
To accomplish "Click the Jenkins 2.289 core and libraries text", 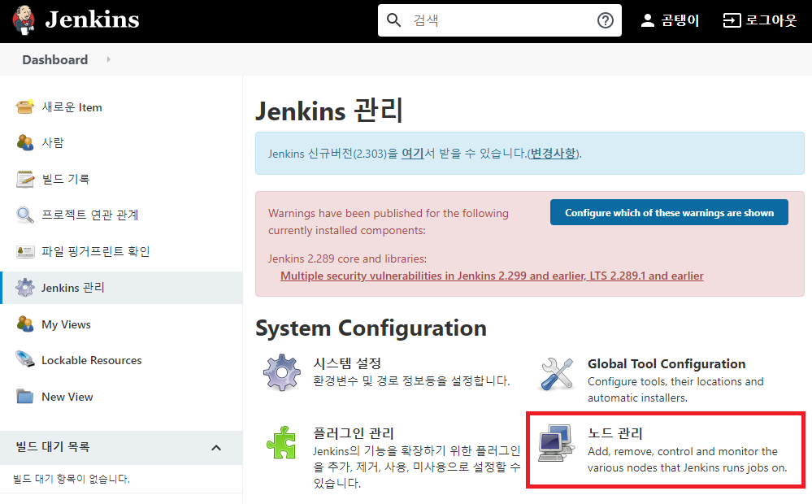I will click(x=348, y=259).
